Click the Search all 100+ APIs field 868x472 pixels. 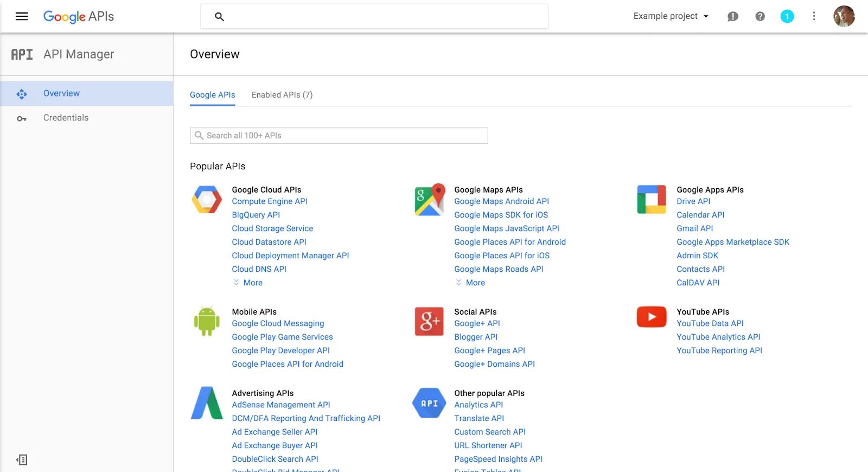[x=339, y=136]
